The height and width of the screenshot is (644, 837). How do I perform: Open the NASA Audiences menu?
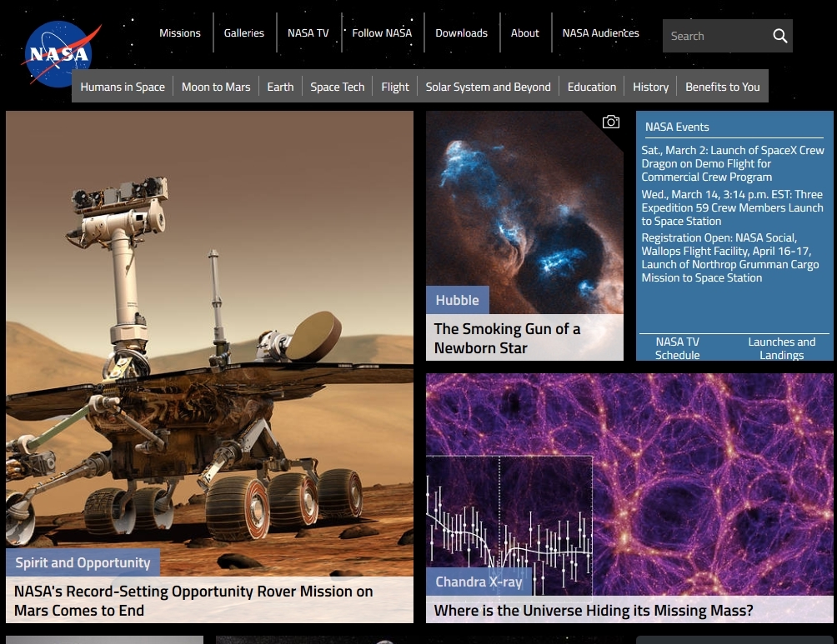tap(600, 33)
